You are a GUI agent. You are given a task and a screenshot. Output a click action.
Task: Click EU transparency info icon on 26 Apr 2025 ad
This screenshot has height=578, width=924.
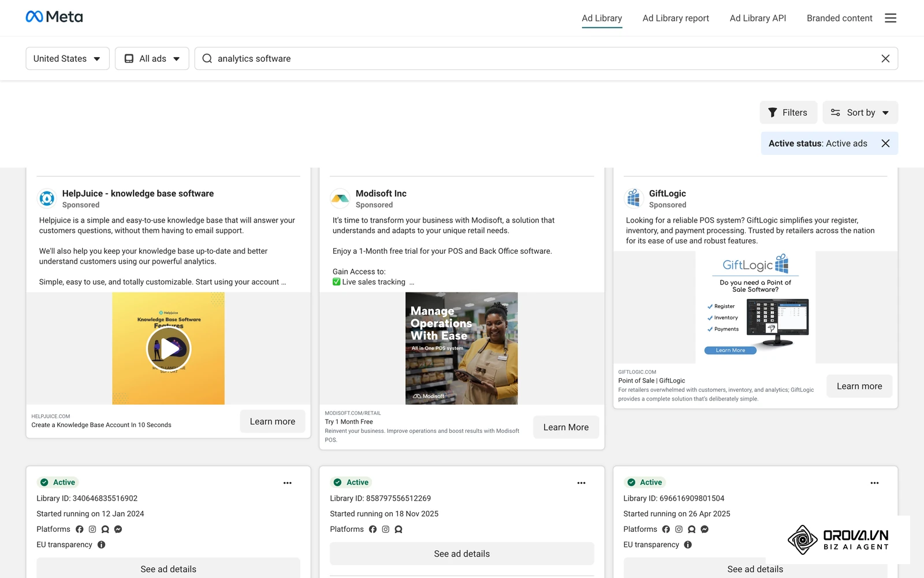point(688,544)
